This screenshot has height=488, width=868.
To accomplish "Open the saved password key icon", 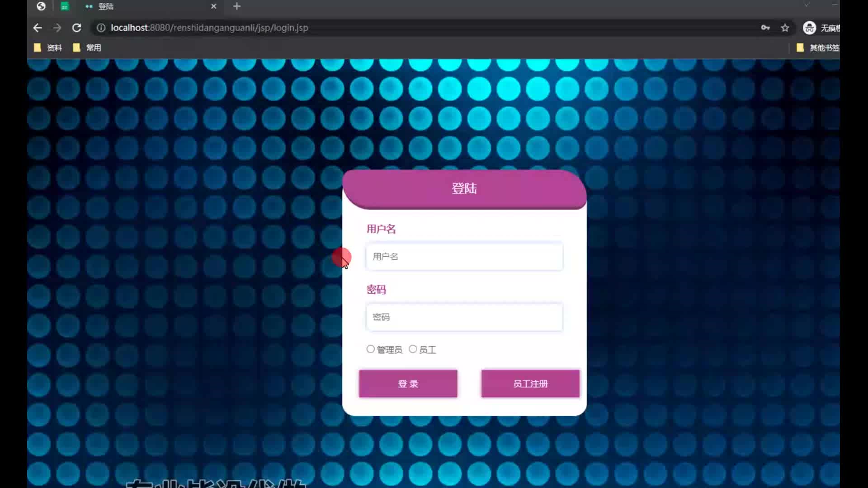I will point(765,28).
